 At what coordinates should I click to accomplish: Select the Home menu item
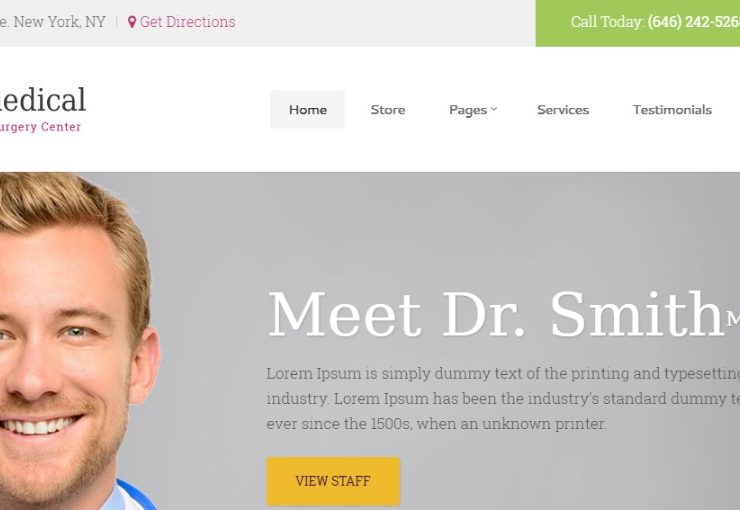pos(307,109)
